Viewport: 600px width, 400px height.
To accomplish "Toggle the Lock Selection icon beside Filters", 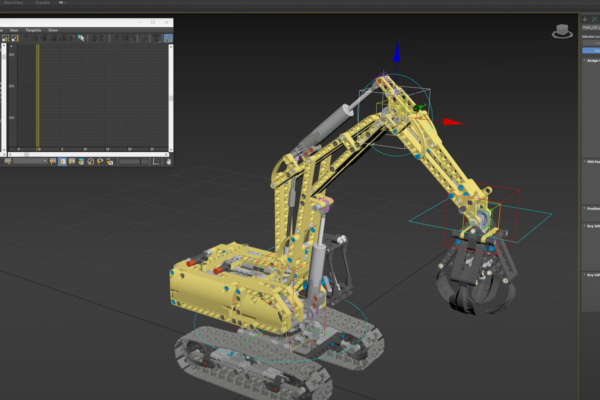I will coord(15,38).
